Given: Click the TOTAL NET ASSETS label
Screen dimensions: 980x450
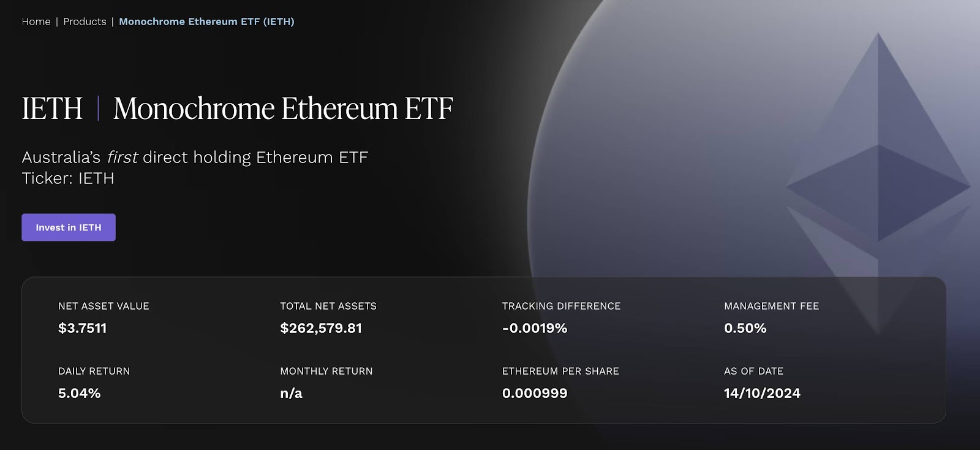Looking at the screenshot, I should [328, 306].
